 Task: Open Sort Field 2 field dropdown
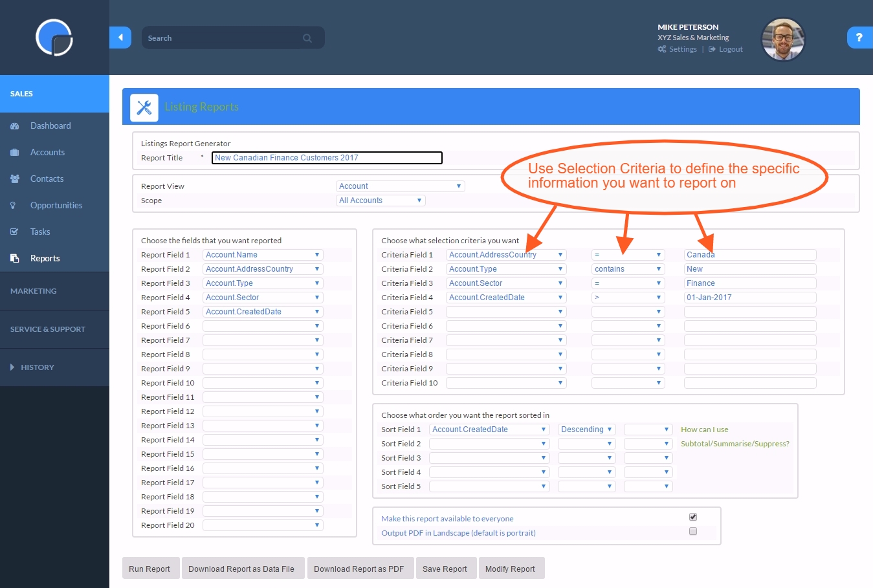(489, 444)
